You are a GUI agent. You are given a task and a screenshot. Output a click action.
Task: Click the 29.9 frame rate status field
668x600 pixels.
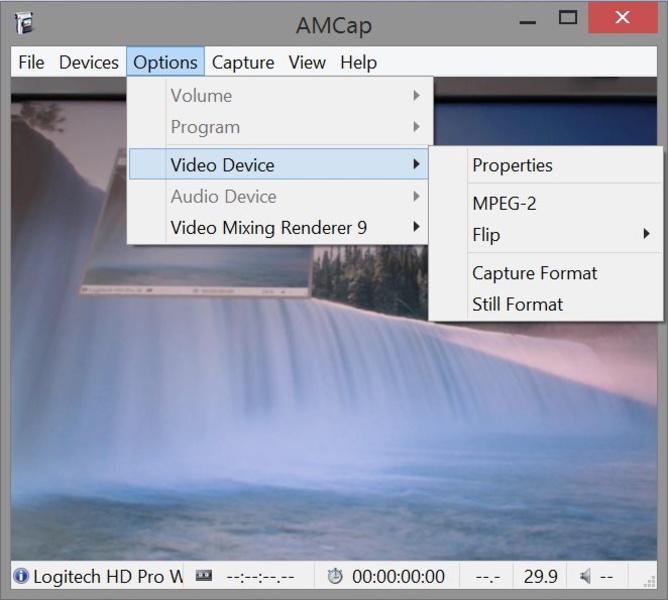pos(540,576)
